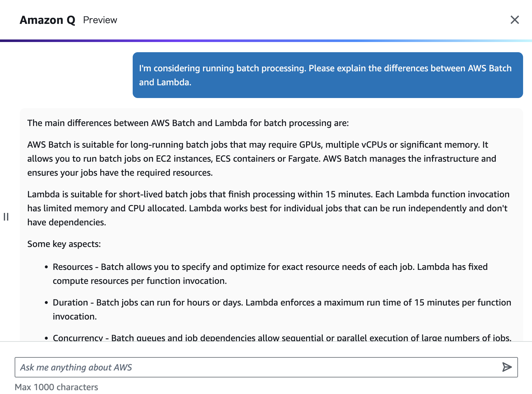Viewport: 532px width, 394px height.
Task: Click the Preview label next to Amazon Q
Action: point(100,20)
